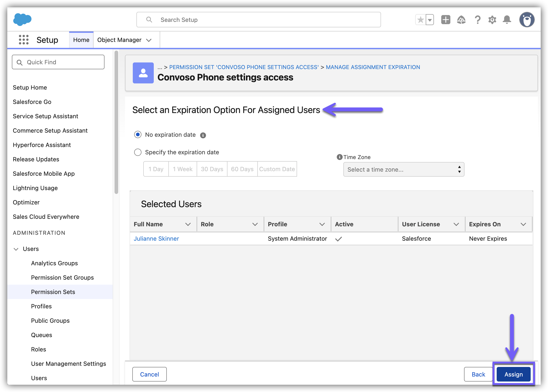This screenshot has height=392, width=548.
Task: Open Julianne Skinner user link
Action: 156,239
